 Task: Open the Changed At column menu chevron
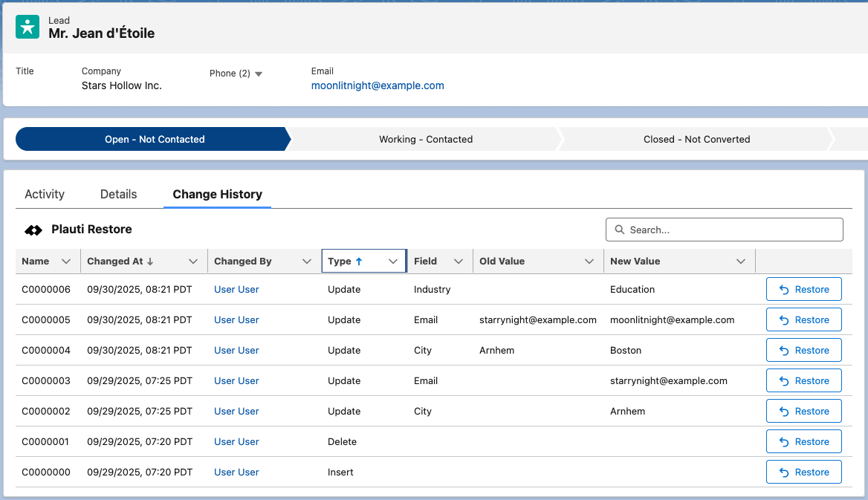pos(193,262)
